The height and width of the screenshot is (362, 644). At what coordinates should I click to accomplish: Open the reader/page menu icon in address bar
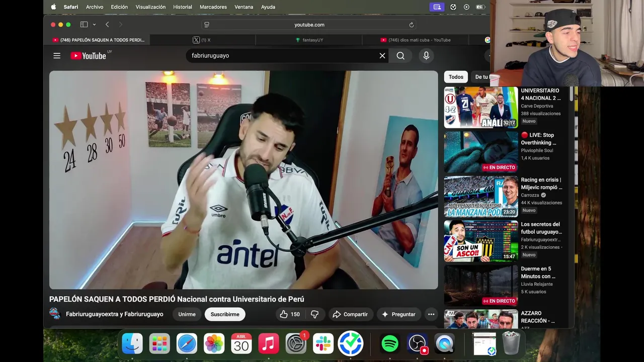point(207,25)
